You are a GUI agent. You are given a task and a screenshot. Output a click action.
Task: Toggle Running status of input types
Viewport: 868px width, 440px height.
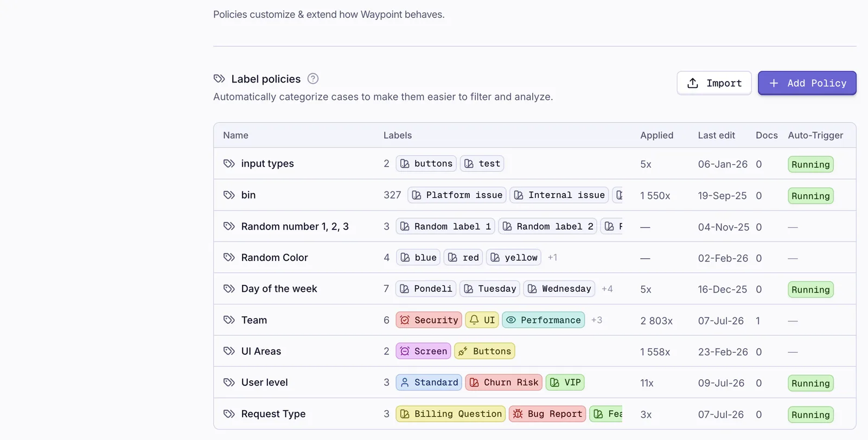[x=810, y=164]
